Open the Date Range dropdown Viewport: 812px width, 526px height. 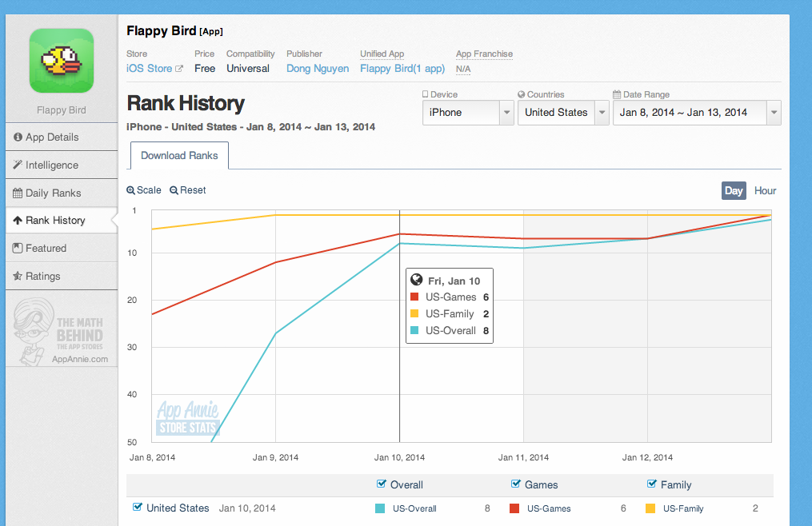[x=696, y=113]
